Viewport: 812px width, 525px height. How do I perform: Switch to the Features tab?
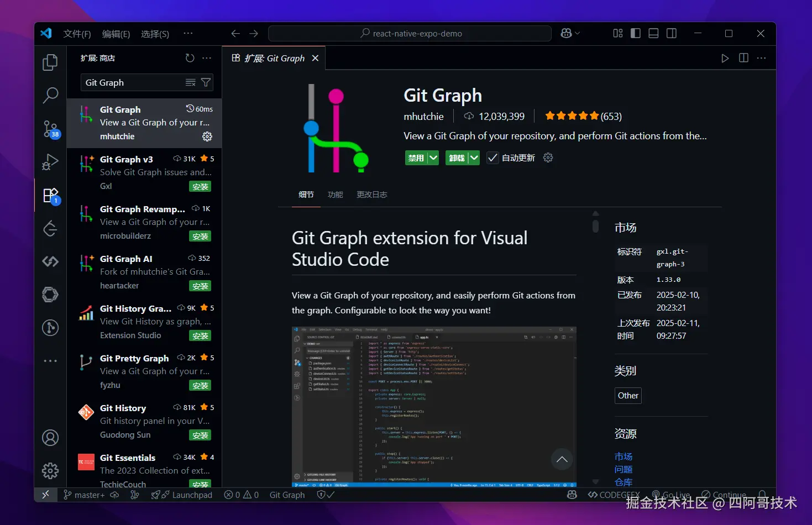click(336, 195)
